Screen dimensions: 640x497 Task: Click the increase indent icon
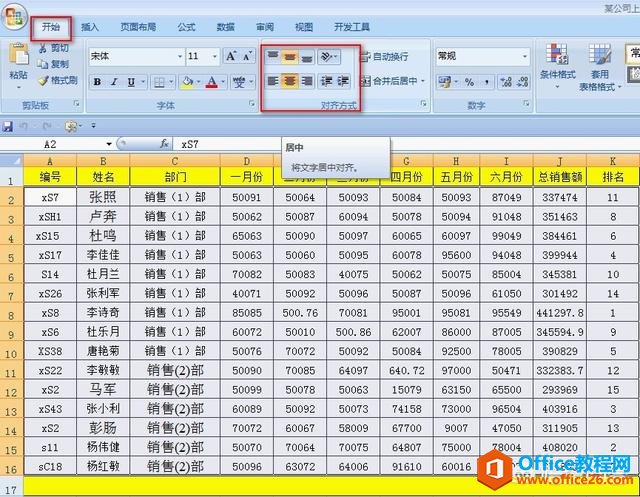343,81
